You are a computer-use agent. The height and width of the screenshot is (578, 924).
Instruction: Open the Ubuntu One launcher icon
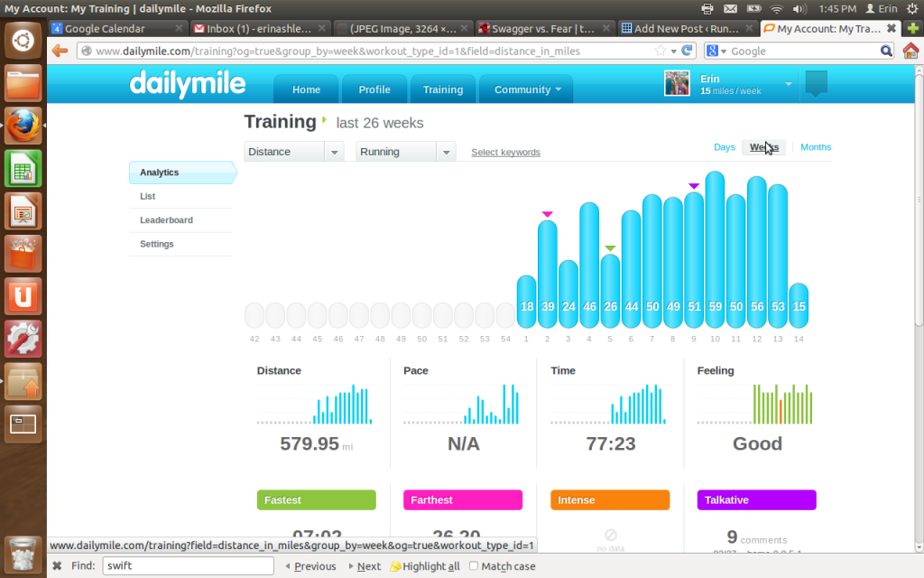23,296
